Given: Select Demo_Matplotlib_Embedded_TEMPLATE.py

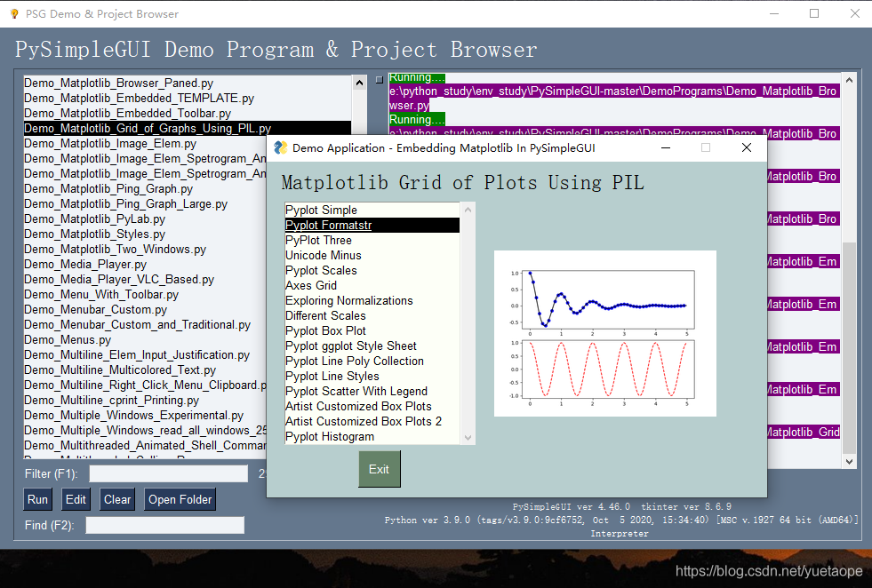Looking at the screenshot, I should click(188, 98).
